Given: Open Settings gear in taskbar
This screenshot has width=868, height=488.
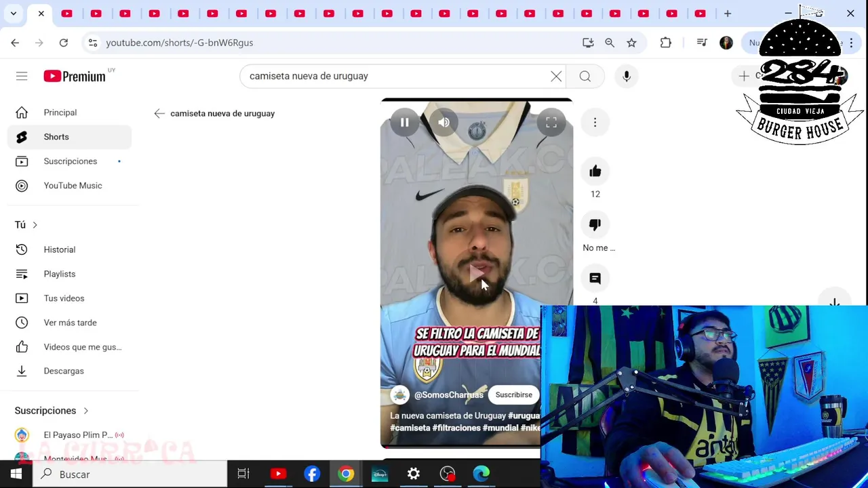Looking at the screenshot, I should 413,474.
